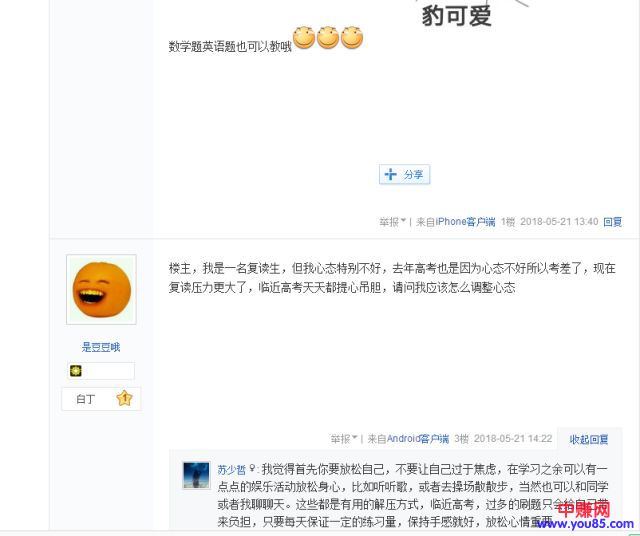Viewport: 640px width, 536px height.
Task: Click the first smiley emoji in post
Action: (x=304, y=38)
